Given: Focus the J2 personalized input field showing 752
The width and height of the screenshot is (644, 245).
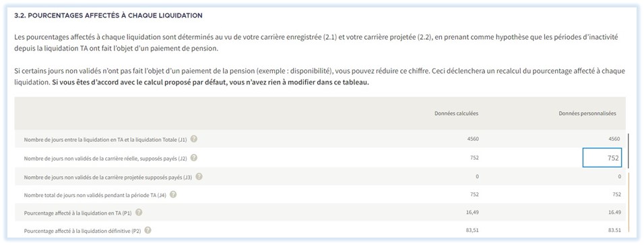Looking at the screenshot, I should click(602, 158).
